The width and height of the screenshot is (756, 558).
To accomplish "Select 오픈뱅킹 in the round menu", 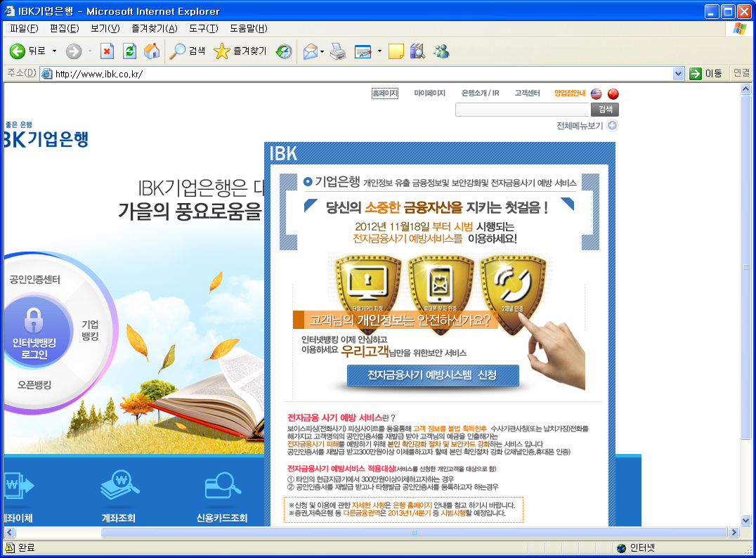I will tap(34, 385).
